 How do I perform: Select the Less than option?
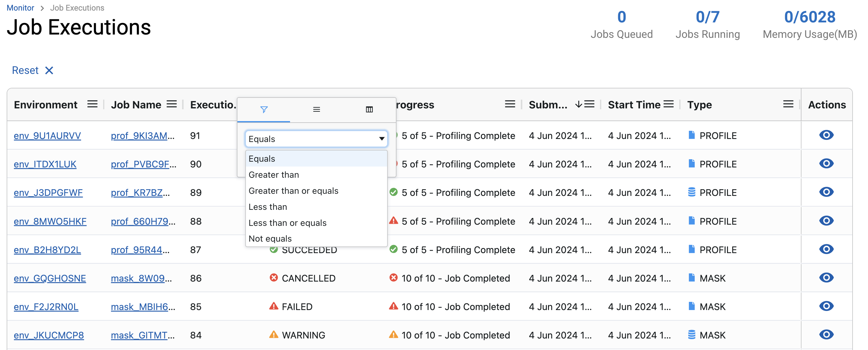click(x=268, y=206)
